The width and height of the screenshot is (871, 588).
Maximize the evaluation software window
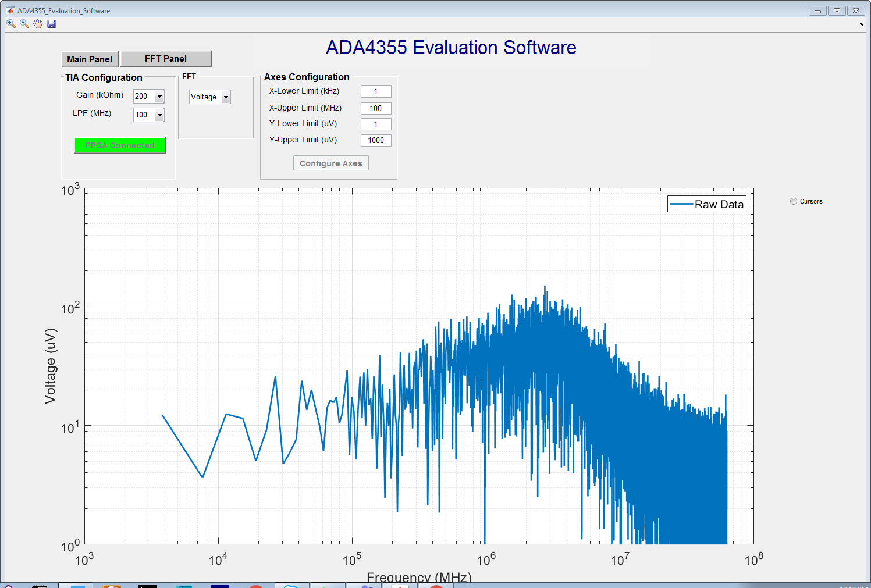click(x=837, y=10)
